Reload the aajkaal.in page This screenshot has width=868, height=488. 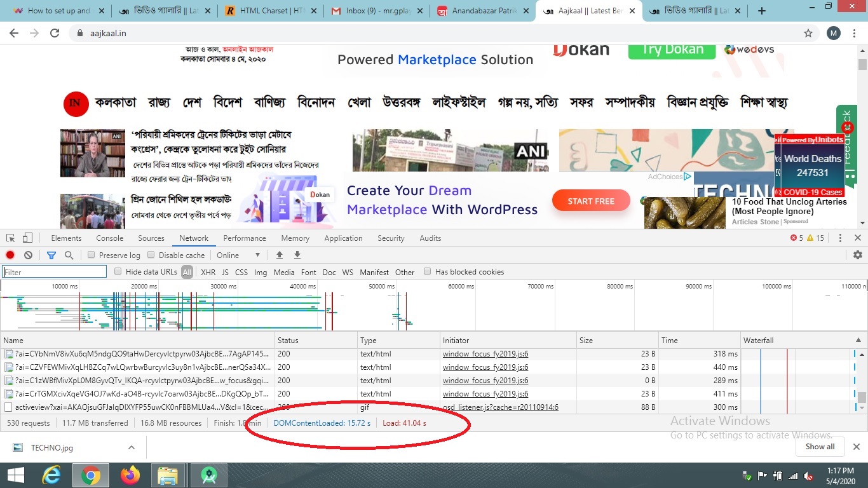tap(55, 33)
